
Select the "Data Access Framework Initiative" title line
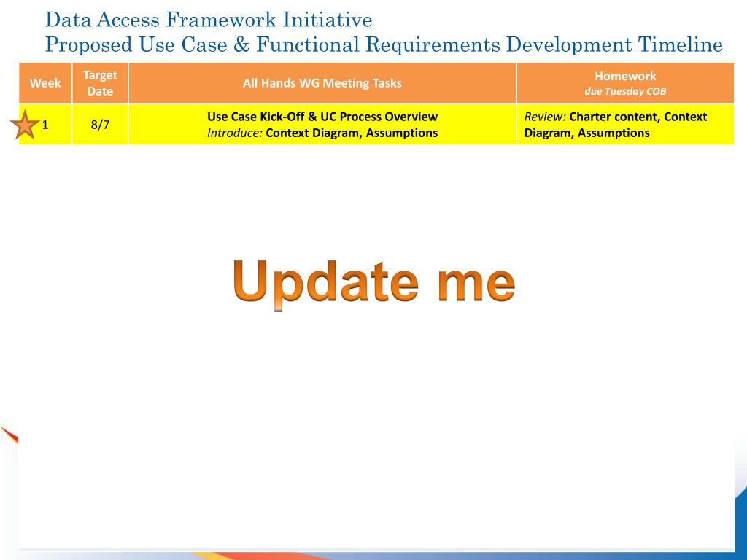(x=209, y=20)
